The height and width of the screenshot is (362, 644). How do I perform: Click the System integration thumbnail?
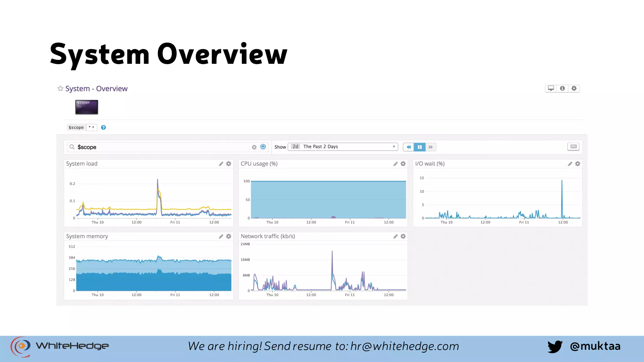click(x=87, y=107)
